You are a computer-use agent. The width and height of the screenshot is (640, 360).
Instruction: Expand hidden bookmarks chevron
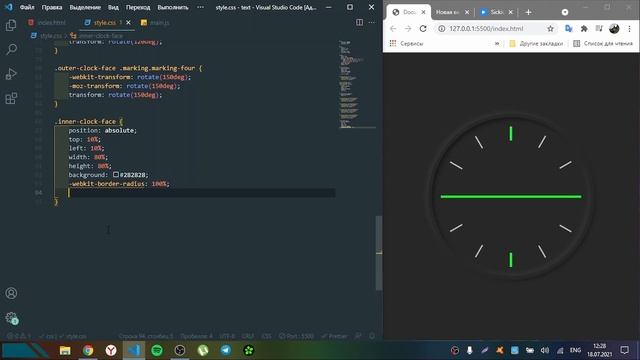click(x=497, y=43)
